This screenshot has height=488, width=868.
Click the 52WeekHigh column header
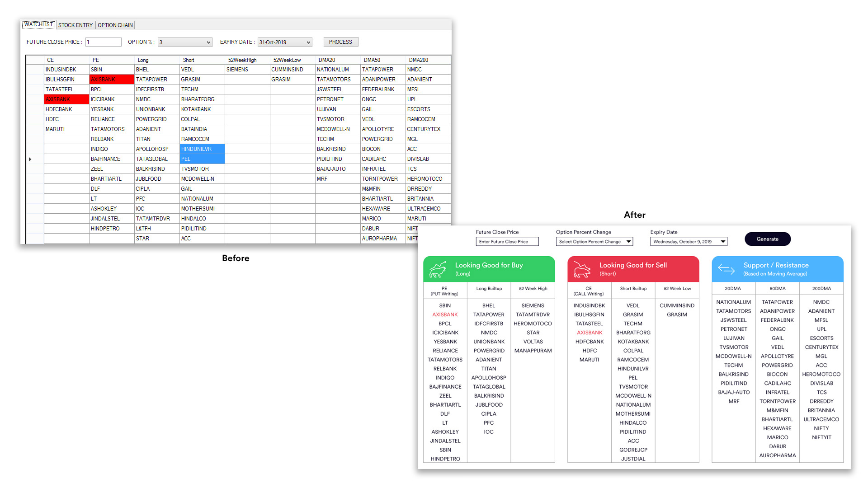pos(242,60)
